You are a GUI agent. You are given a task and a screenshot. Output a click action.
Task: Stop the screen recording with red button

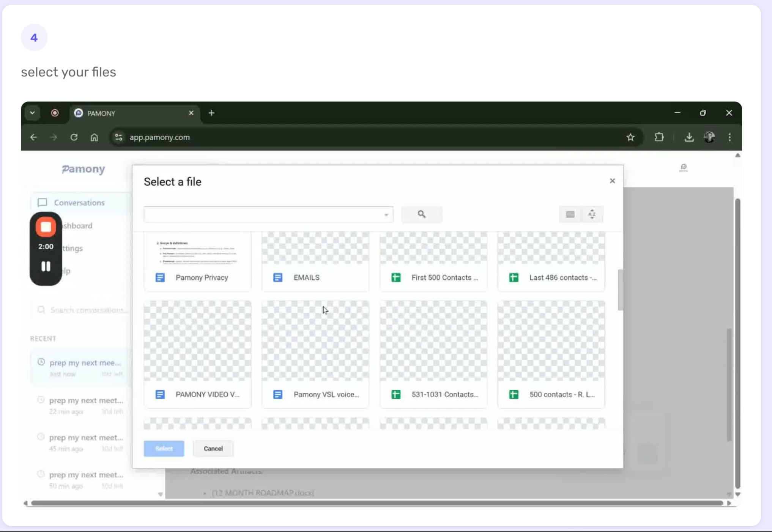46,227
